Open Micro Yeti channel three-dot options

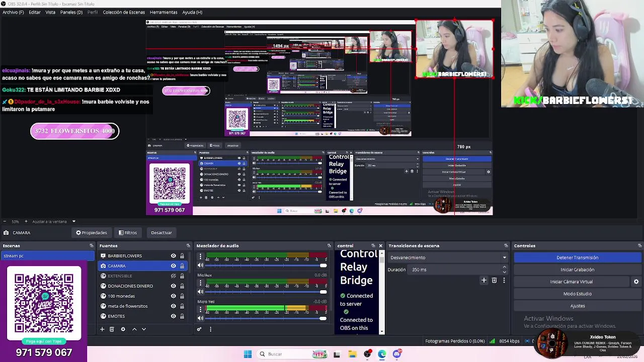pyautogui.click(x=200, y=310)
